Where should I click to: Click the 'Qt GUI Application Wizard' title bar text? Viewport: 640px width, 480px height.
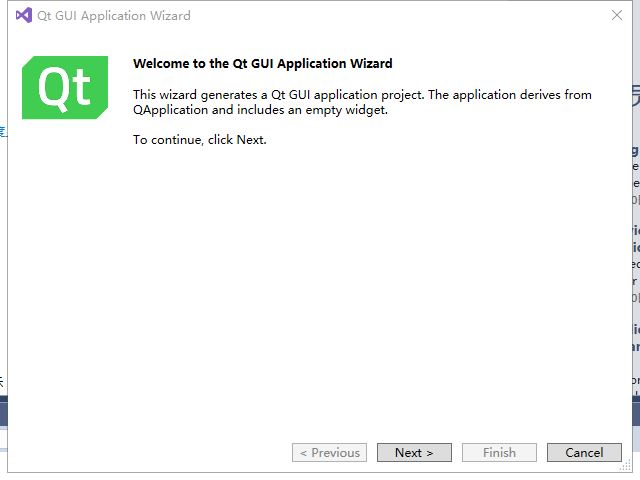click(x=113, y=16)
